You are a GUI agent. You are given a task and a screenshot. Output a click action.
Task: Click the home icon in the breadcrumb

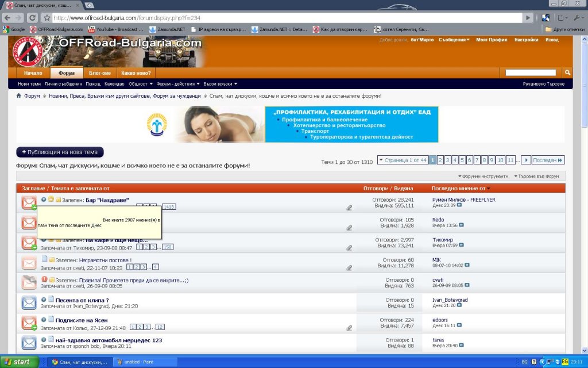[19, 96]
